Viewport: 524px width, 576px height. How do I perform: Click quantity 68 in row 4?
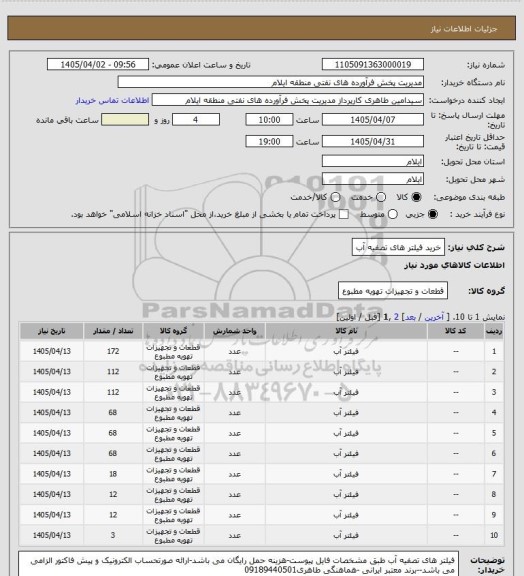(113, 413)
